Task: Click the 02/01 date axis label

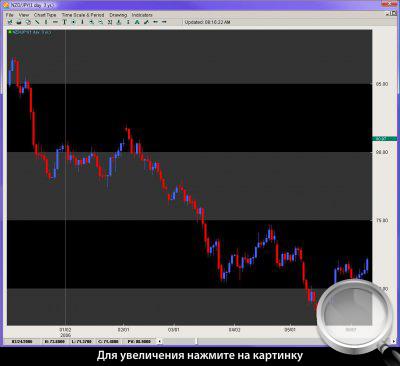Action: [x=123, y=330]
